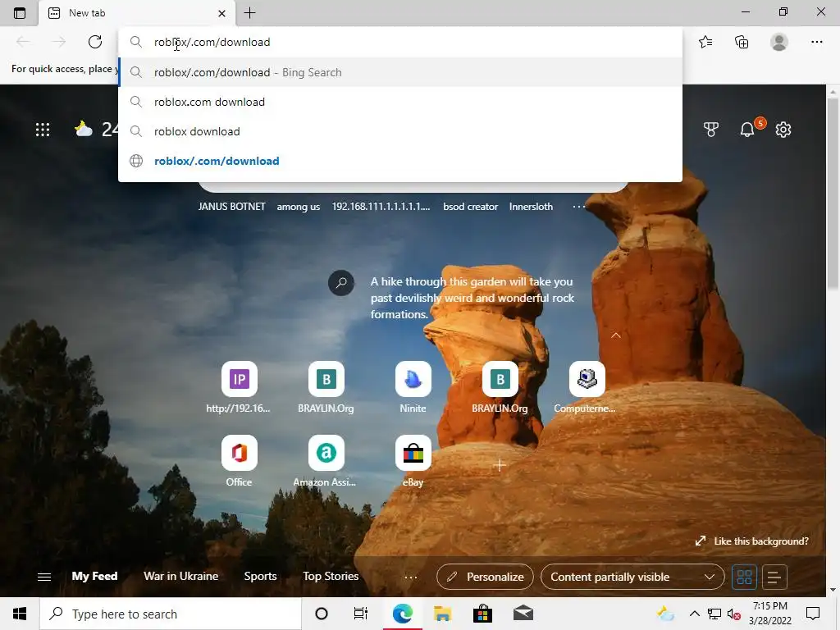The width and height of the screenshot is (840, 630).
Task: Close the New tab
Action: tap(221, 13)
